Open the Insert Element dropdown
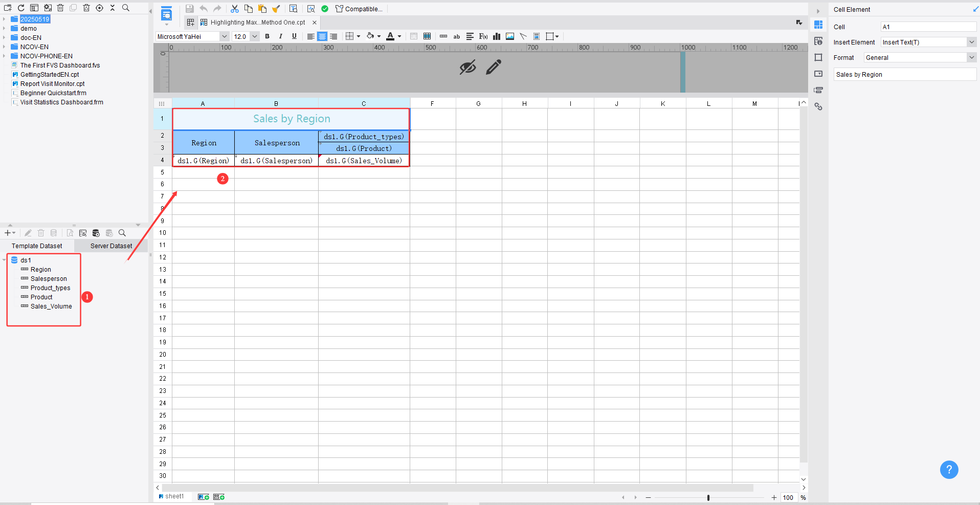 (x=971, y=42)
